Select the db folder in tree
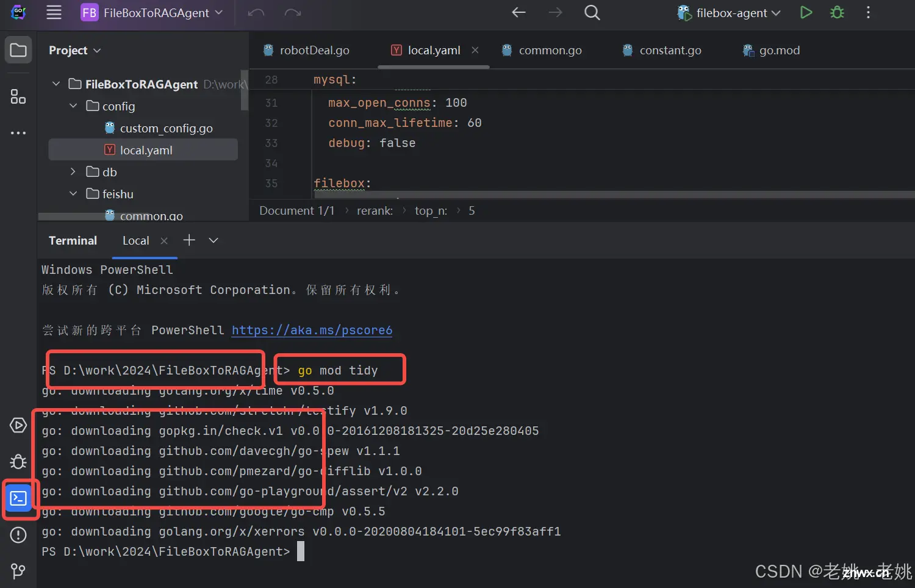 click(x=102, y=172)
